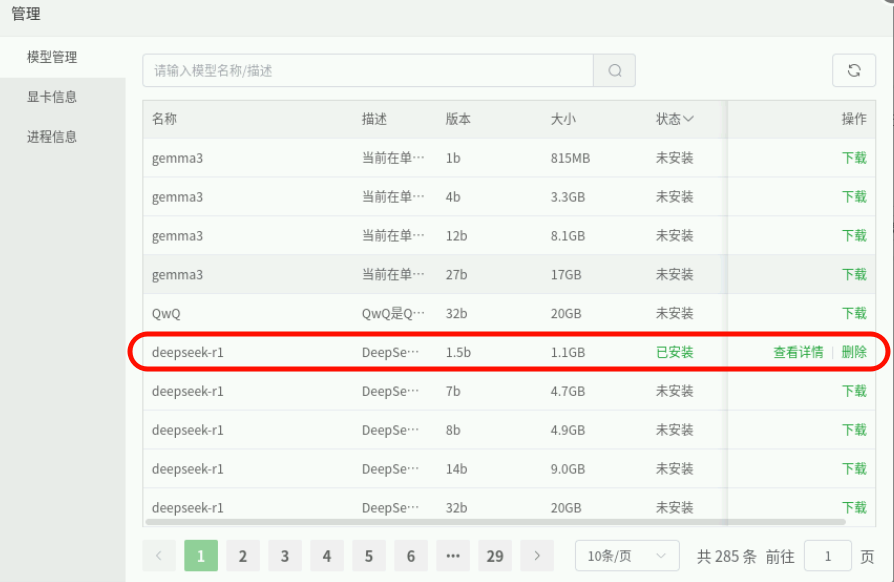Go to previous page arrow
This screenshot has height=582, width=894.
click(159, 556)
